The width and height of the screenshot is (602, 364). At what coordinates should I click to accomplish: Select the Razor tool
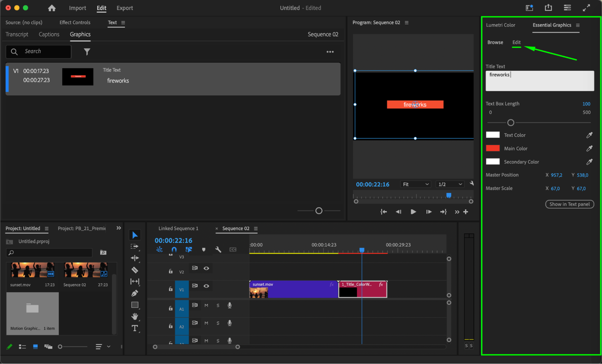tap(135, 270)
